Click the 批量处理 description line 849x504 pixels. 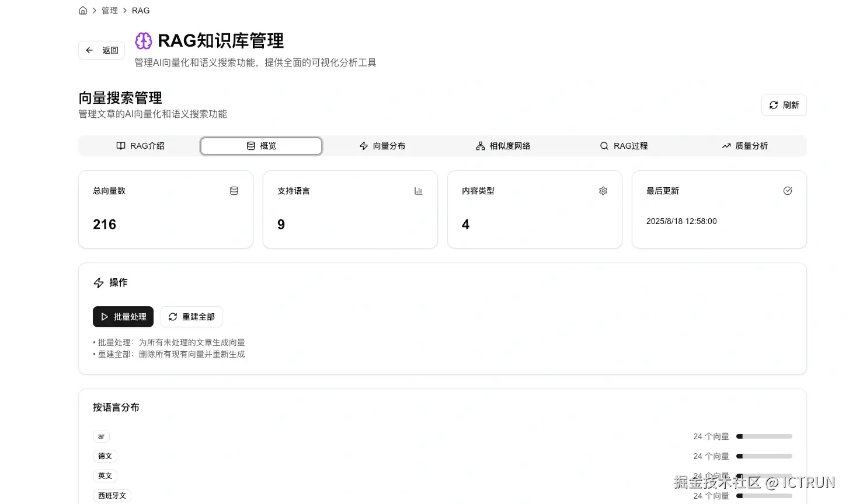click(x=169, y=342)
